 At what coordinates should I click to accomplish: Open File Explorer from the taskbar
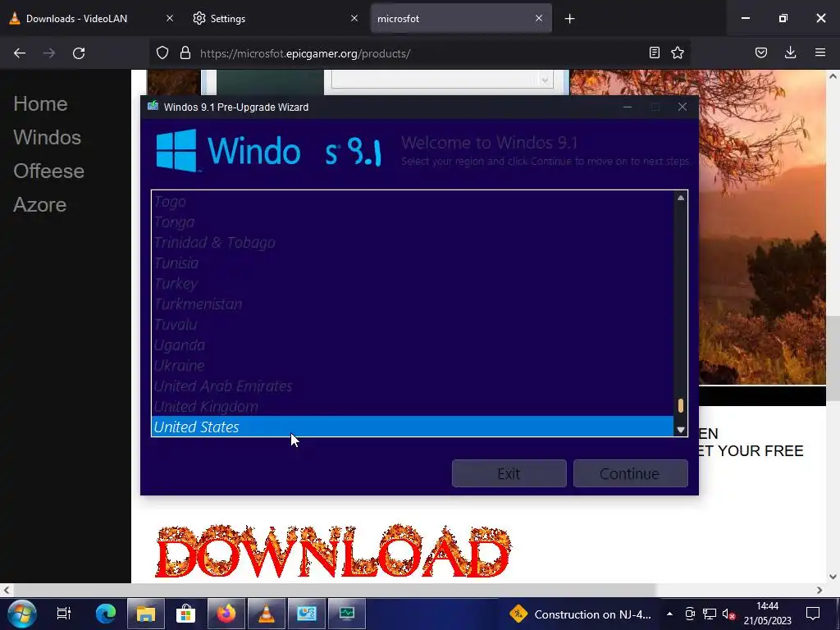tap(145, 614)
